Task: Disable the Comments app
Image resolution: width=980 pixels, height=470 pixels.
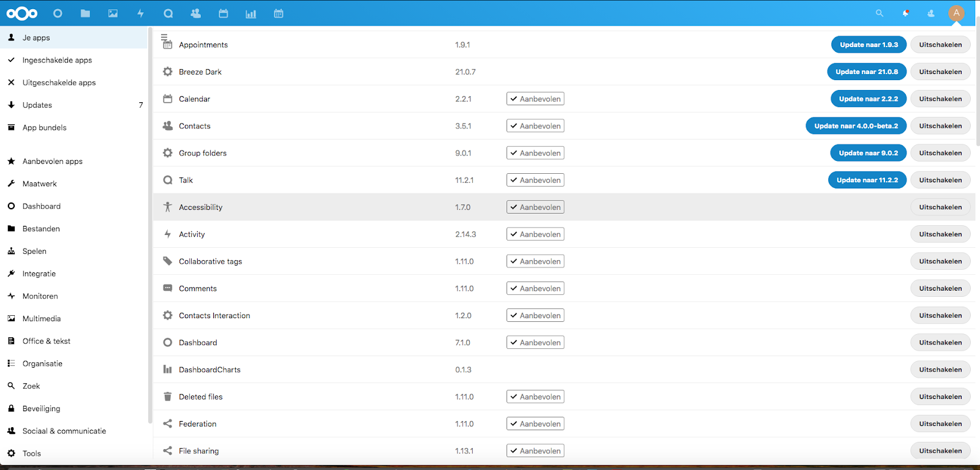Action: tap(940, 288)
